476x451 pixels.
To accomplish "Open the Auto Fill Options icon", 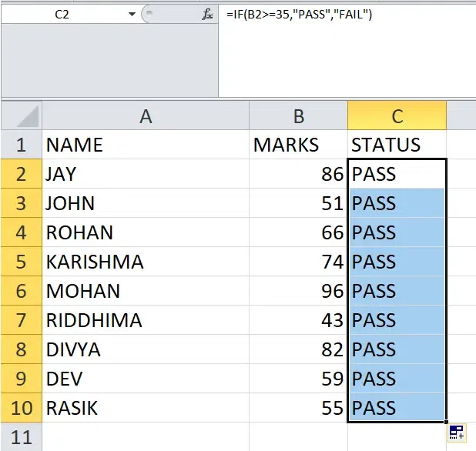I will (457, 433).
